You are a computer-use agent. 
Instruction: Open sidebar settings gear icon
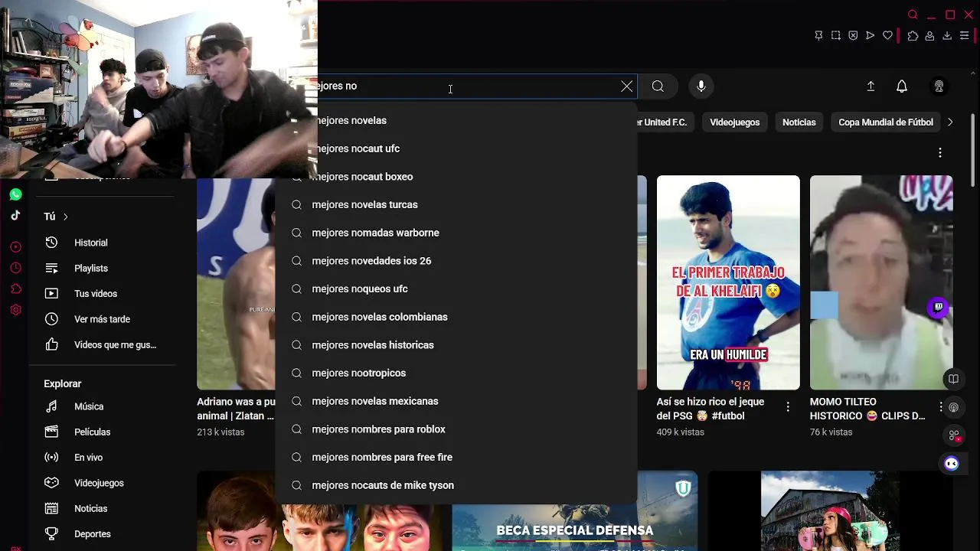point(15,310)
